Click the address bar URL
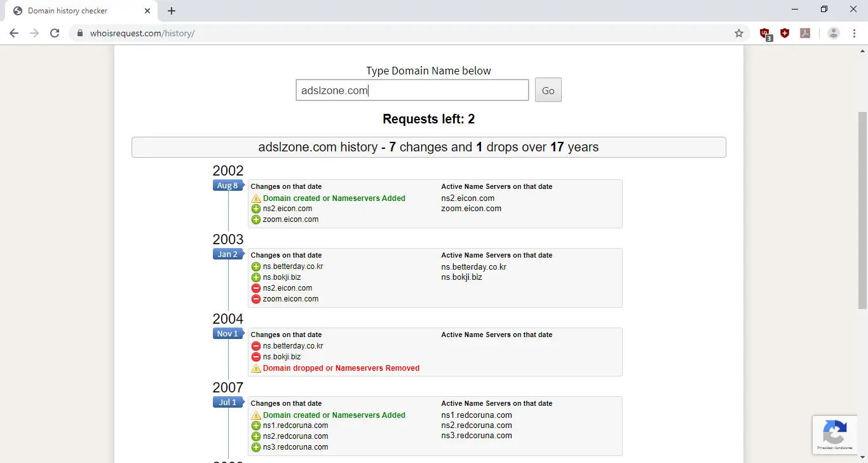Screen dimensions: 868x463 tap(142, 33)
